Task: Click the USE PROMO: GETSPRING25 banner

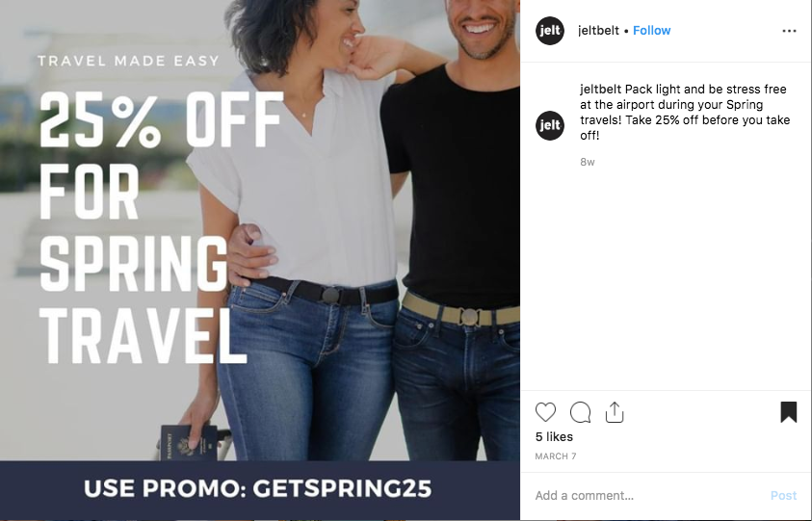Action: pos(260,489)
